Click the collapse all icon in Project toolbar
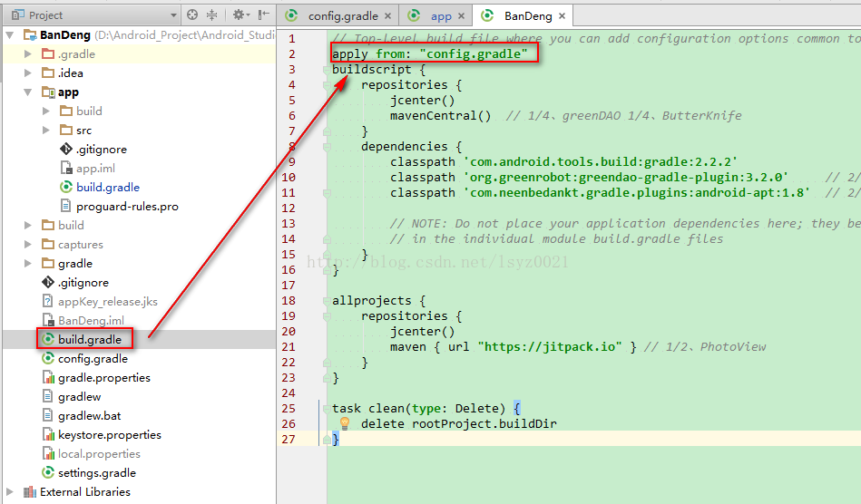Image resolution: width=861 pixels, height=504 pixels. pos(212,15)
